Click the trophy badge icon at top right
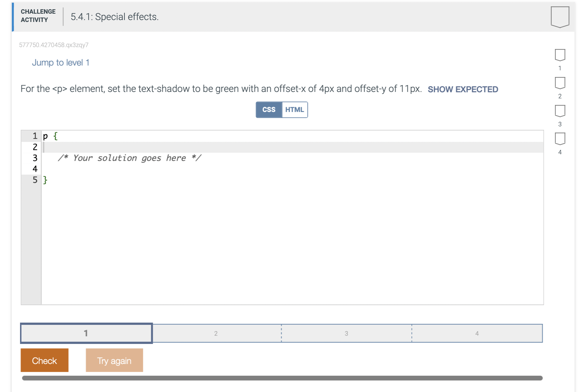582x392 pixels. pyautogui.click(x=560, y=17)
